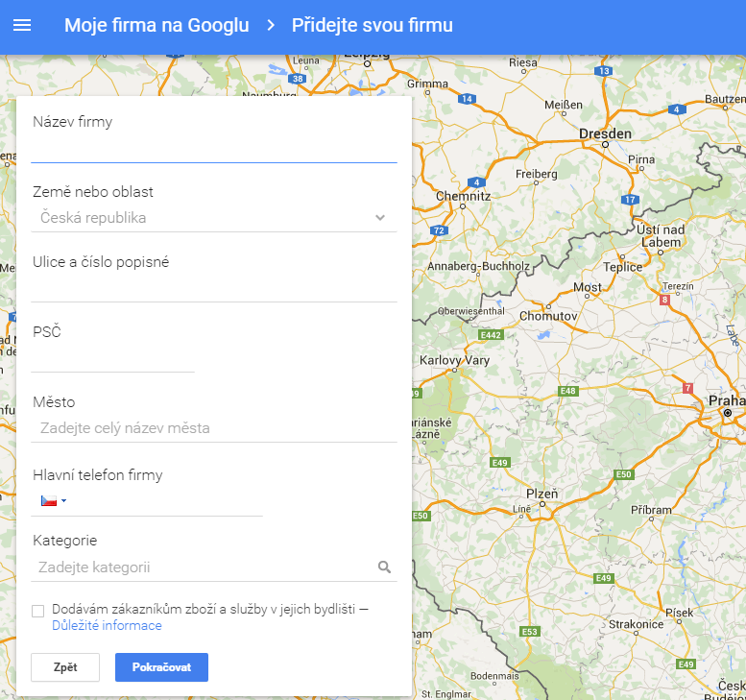Click the highway 4 shield near Bautzen
746x700 pixels.
tap(677, 109)
